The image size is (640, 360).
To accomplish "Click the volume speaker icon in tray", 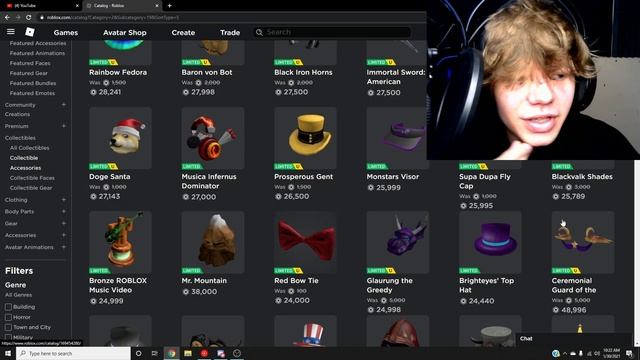I will [597, 353].
